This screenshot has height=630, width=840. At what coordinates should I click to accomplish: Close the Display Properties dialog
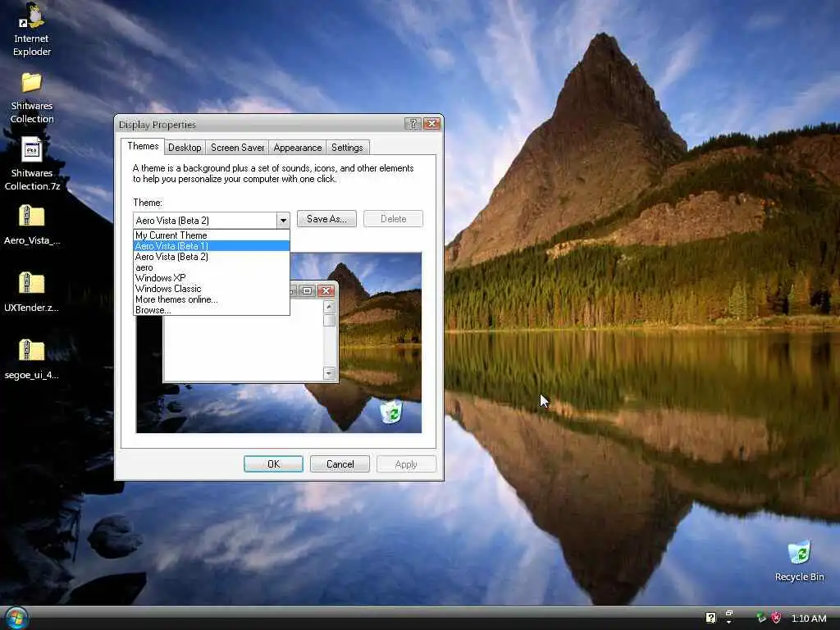coord(431,124)
